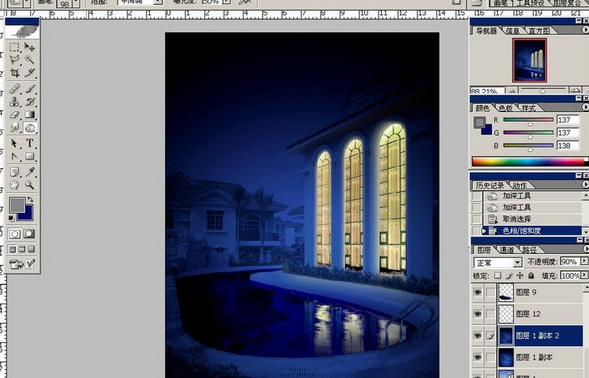Open the layer blend mode dropdown

498,262
